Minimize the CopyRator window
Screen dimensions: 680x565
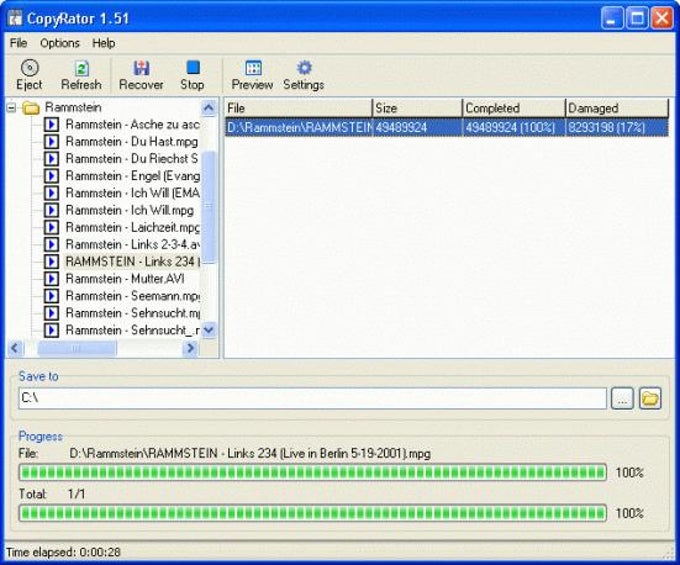[x=612, y=19]
